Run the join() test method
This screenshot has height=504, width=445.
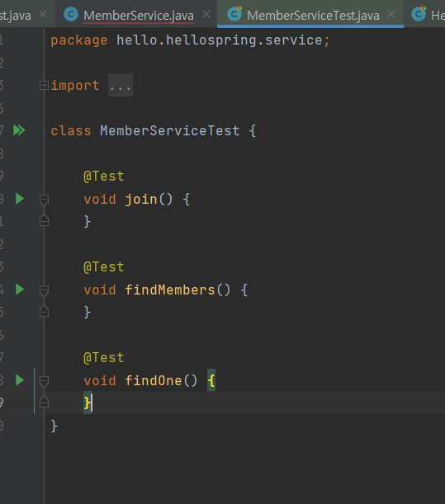(20, 199)
